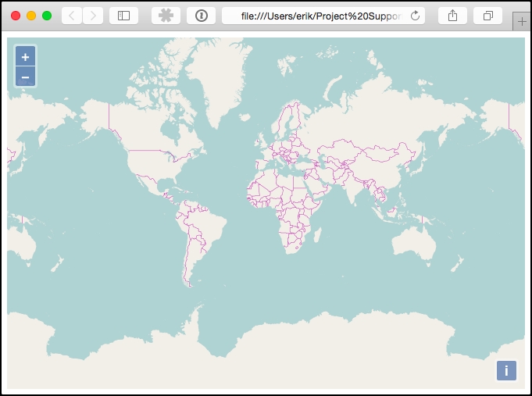
Task: Go forward to next page
Action: click(x=93, y=16)
